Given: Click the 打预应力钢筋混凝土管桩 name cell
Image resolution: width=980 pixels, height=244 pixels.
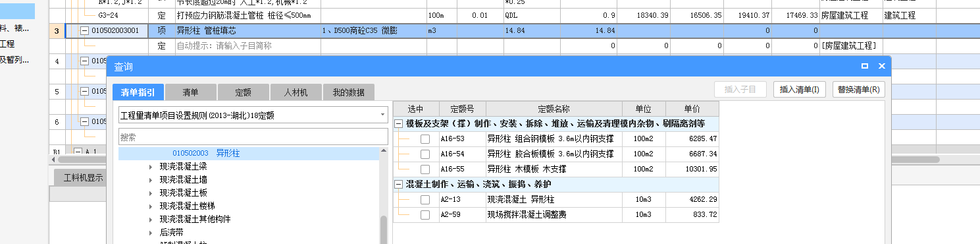Looking at the screenshot, I should (x=247, y=15).
